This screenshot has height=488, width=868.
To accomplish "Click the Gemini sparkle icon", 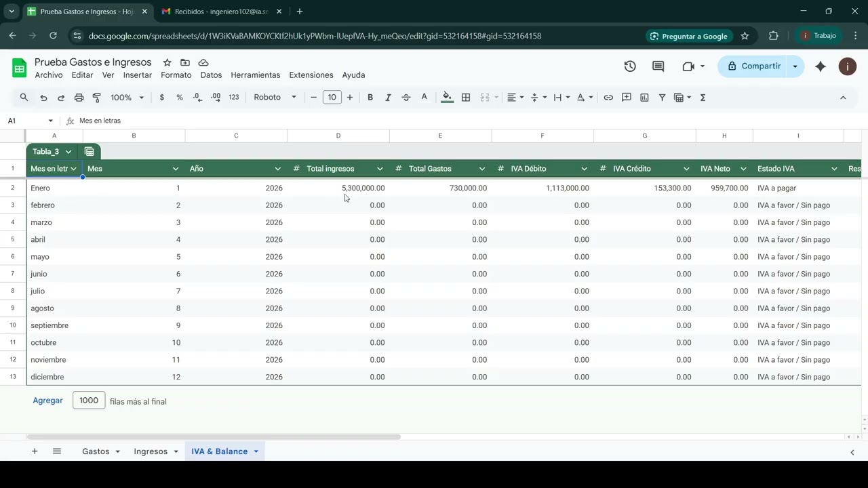I will [821, 66].
